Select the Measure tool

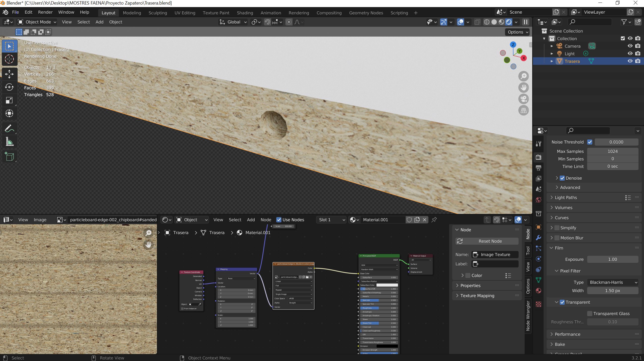point(9,142)
